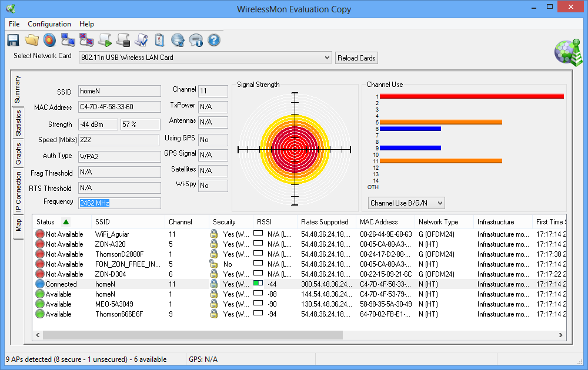Open the Select Network Card dropdown
The height and width of the screenshot is (370, 588).
[328, 58]
